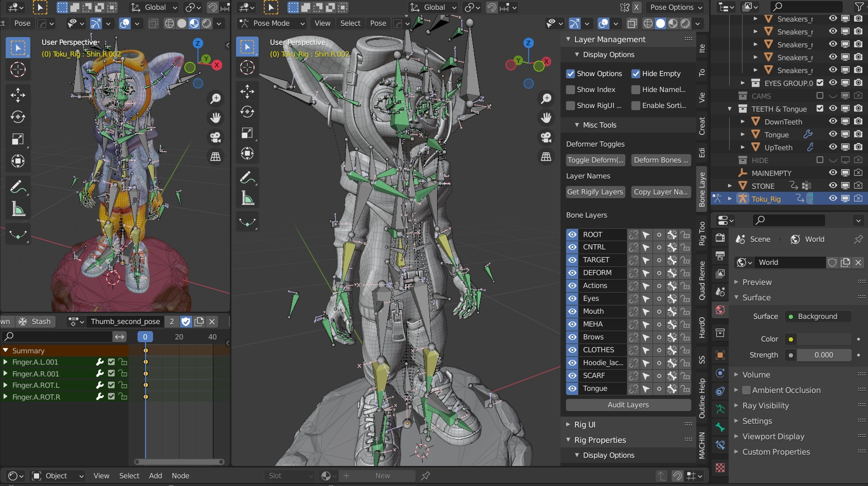Open the Pose Mode dropdown
Screen dimensions: 868x486
[x=273, y=23]
